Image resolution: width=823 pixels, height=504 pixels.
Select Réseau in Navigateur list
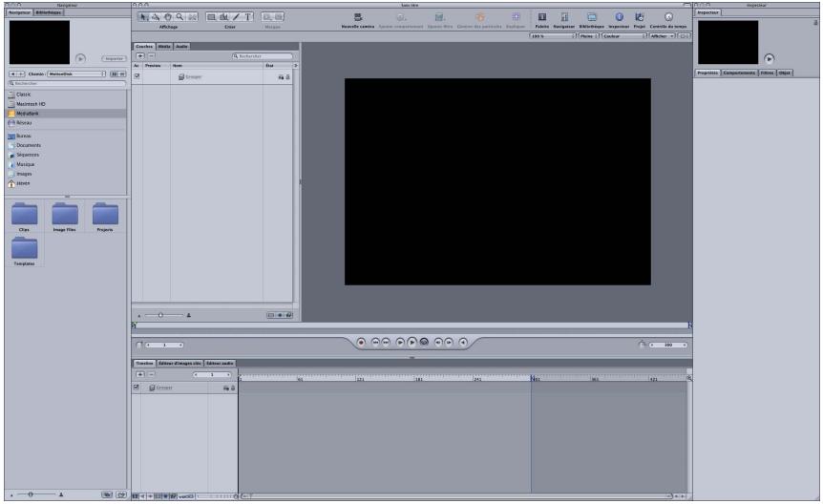pyautogui.click(x=67, y=123)
